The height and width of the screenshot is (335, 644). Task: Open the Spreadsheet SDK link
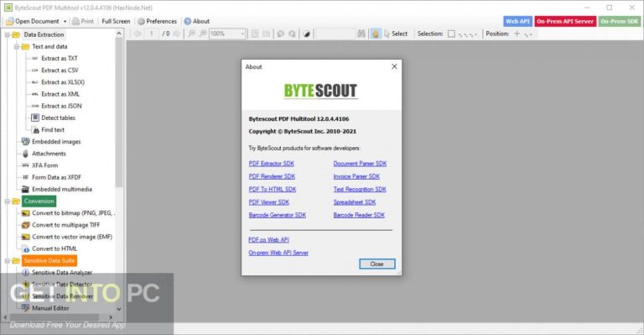[x=355, y=202]
